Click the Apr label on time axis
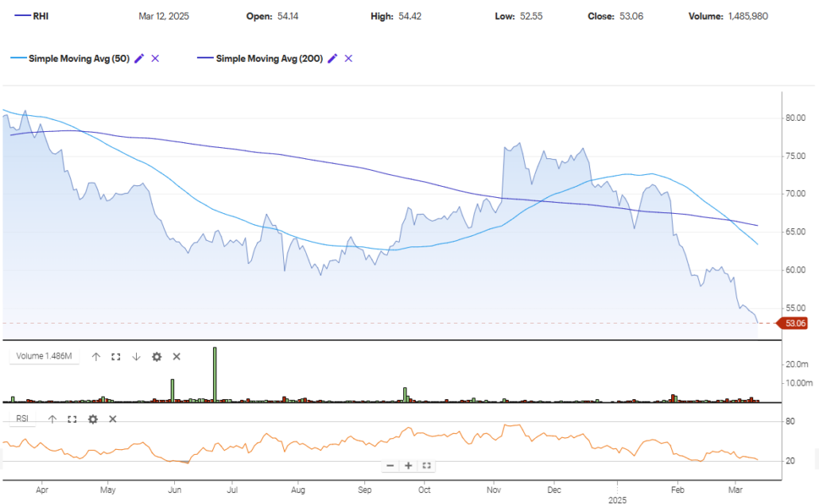Viewport: 819px width, 504px height. [x=42, y=490]
